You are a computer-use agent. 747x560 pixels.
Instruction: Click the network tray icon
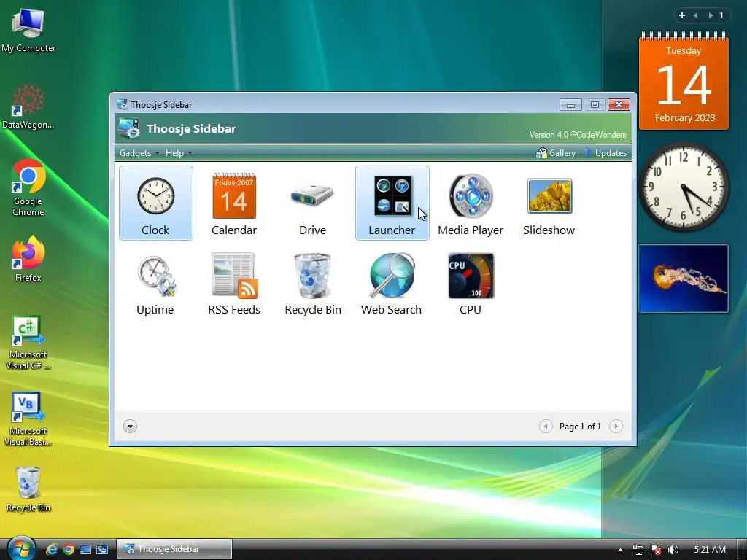(638, 550)
